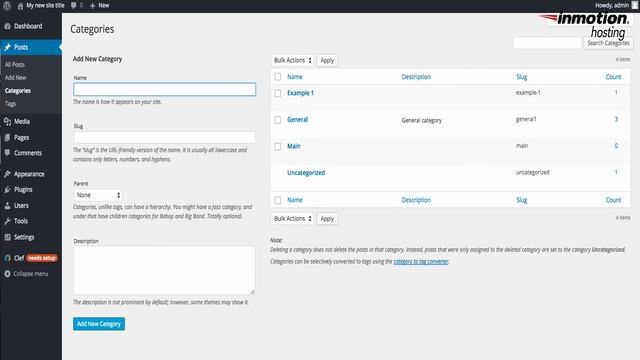Open Add New submenu item under Posts
This screenshot has width=640, height=360.
coord(16,78)
